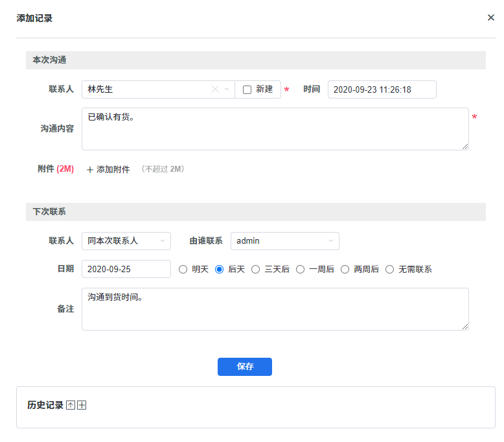
Task: Choose the 三天后 radio option
Action: click(x=256, y=269)
